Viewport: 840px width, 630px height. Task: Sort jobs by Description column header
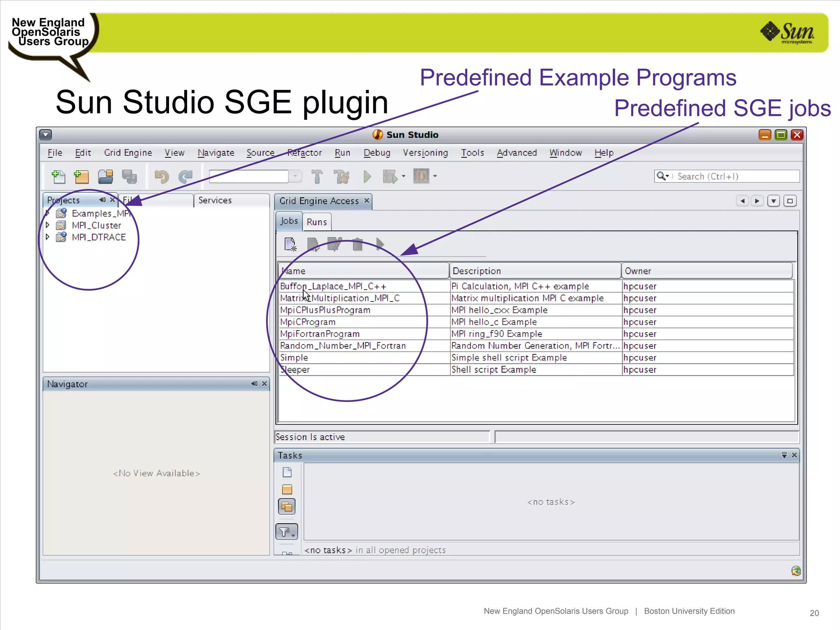click(x=535, y=271)
